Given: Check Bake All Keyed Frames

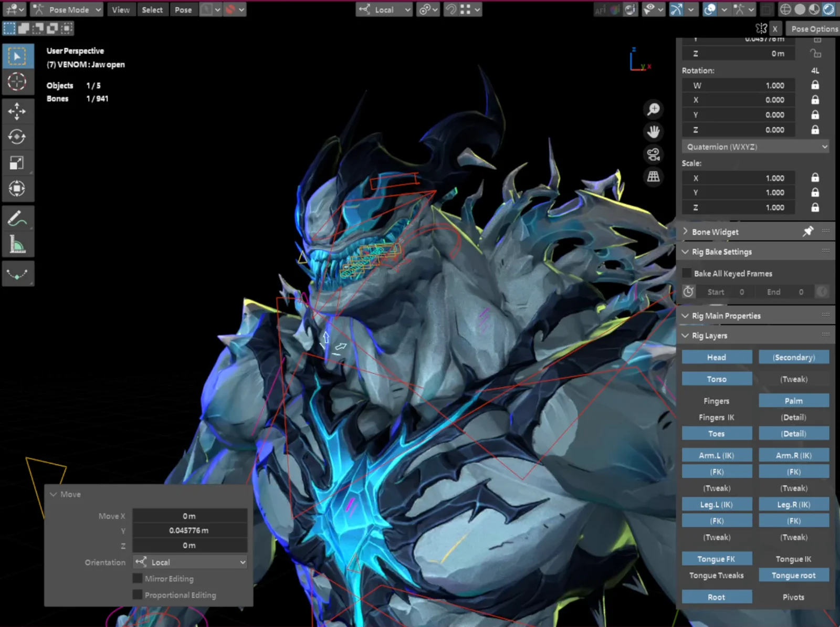Looking at the screenshot, I should click(687, 273).
